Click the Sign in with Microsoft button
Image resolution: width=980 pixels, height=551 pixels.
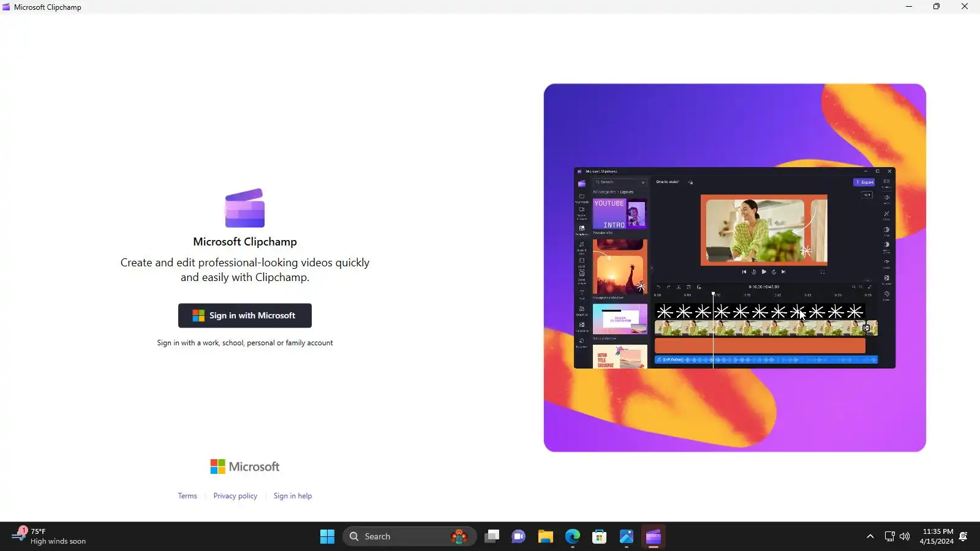[245, 315]
